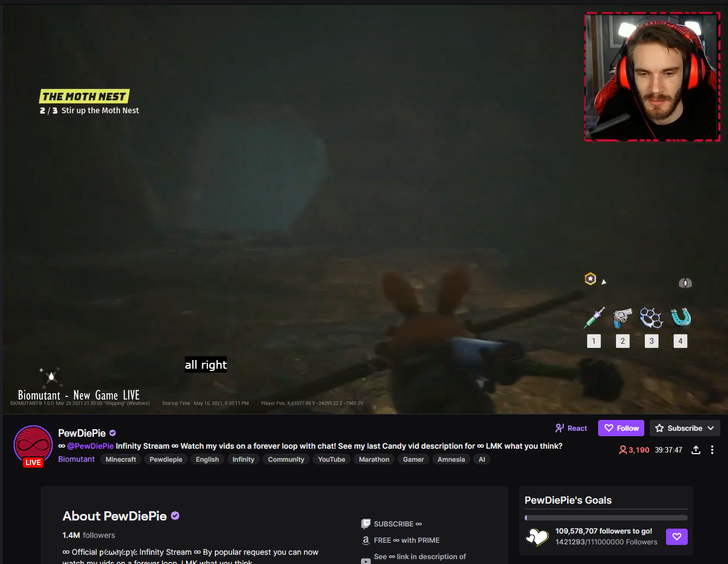728x564 pixels.
Task: Click the verified badge next to PewDiePie name
Action: [113, 433]
